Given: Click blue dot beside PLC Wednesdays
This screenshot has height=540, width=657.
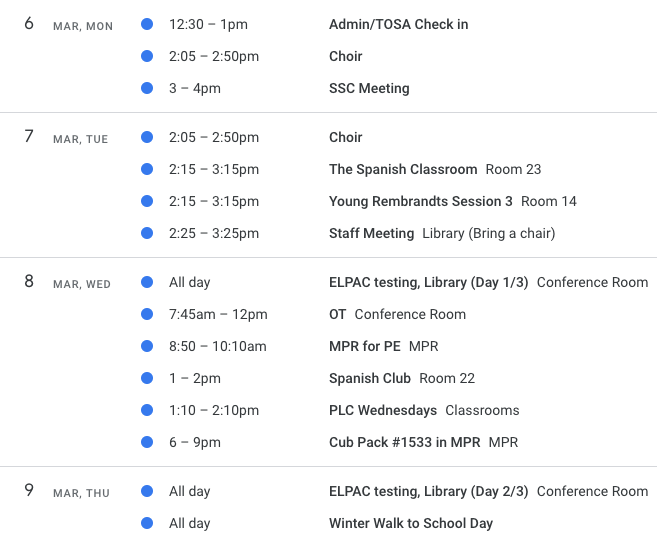Looking at the screenshot, I should click(147, 410).
